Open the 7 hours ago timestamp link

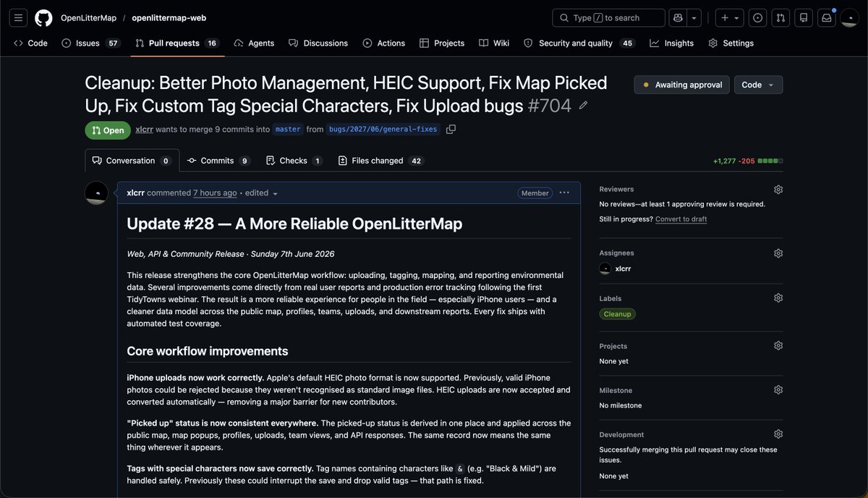click(215, 193)
